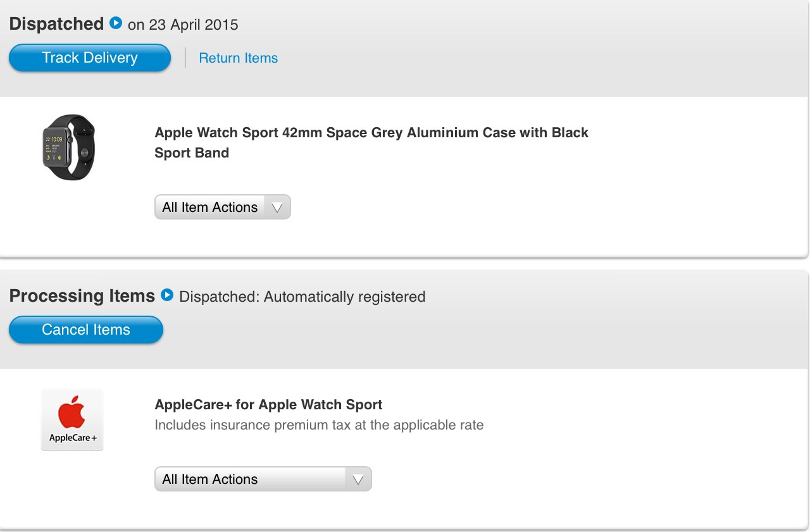Click the triangle arrow on AppleCare+ item actions
This screenshot has height=532, width=810.
click(x=358, y=479)
